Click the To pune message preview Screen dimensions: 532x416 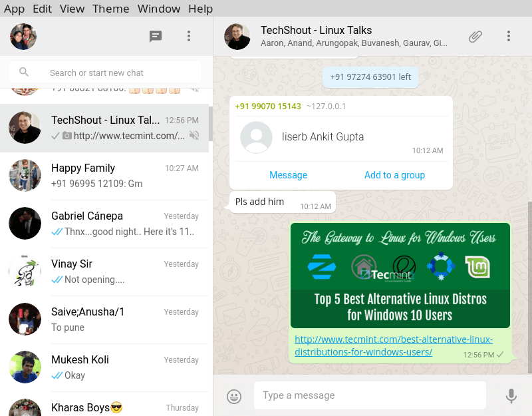click(68, 327)
